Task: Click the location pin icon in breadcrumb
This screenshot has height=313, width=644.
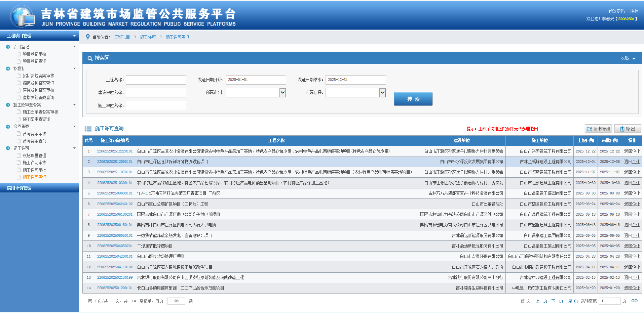Action: (88, 37)
